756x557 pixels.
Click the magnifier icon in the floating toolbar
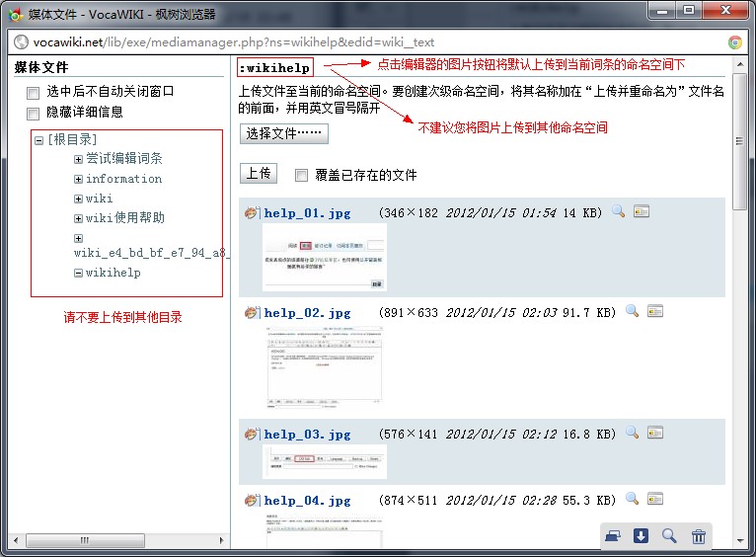coord(669,536)
